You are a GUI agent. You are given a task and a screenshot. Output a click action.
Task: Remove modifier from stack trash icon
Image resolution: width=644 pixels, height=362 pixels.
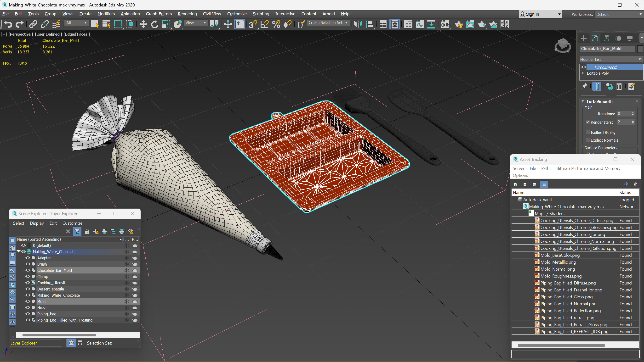pyautogui.click(x=619, y=86)
